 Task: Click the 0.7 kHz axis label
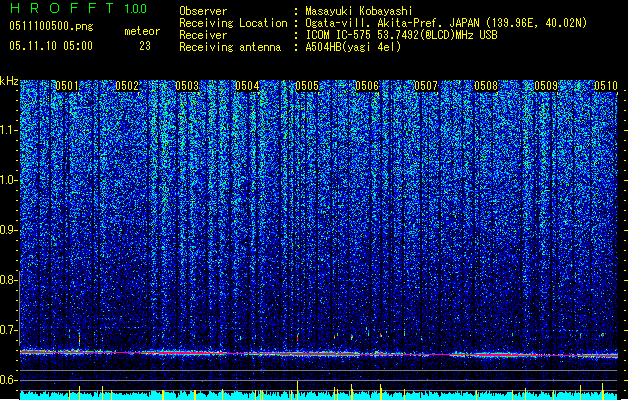pos(9,330)
